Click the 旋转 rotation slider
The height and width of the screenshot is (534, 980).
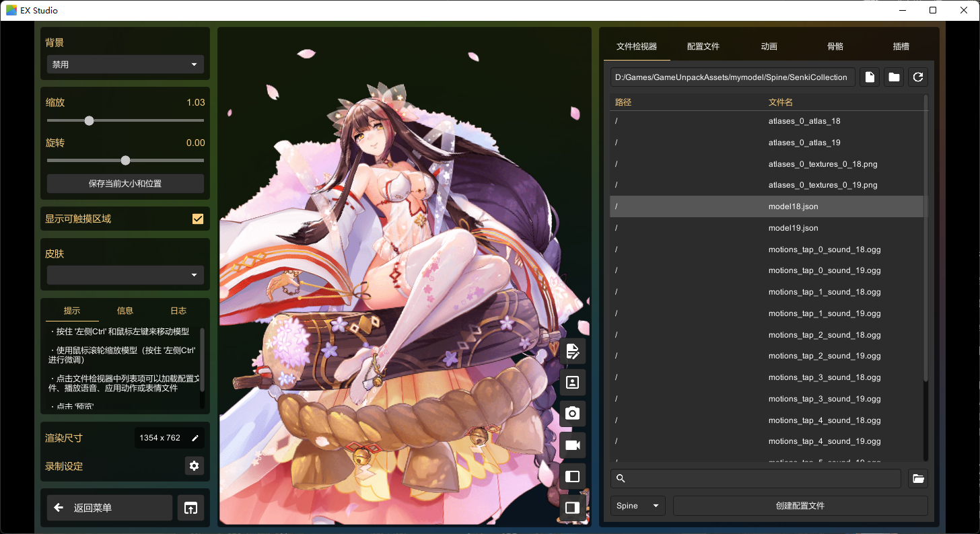(125, 161)
